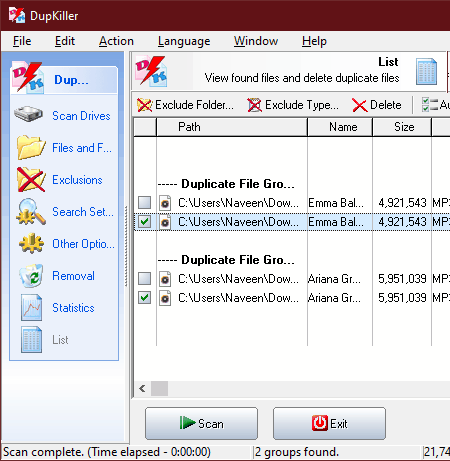Click the 2 groups found status text
The image size is (450, 461).
point(297,452)
